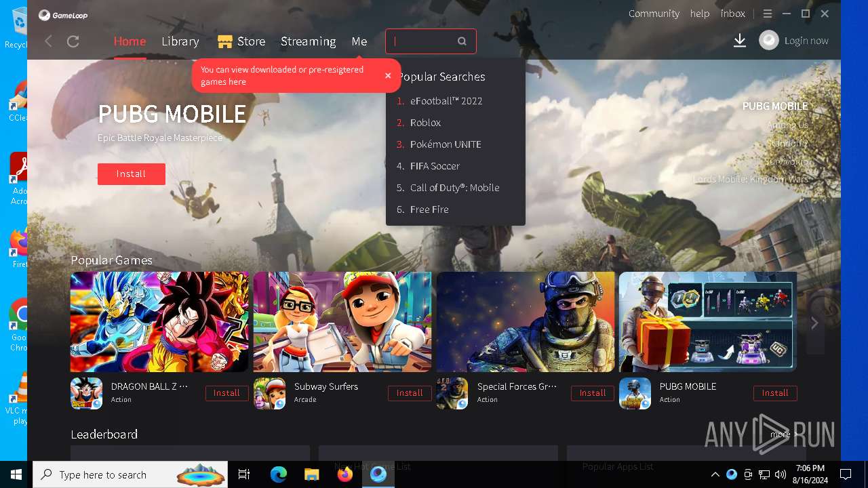Open the Me tab
Viewport: 868px width, 488px height.
coord(359,41)
